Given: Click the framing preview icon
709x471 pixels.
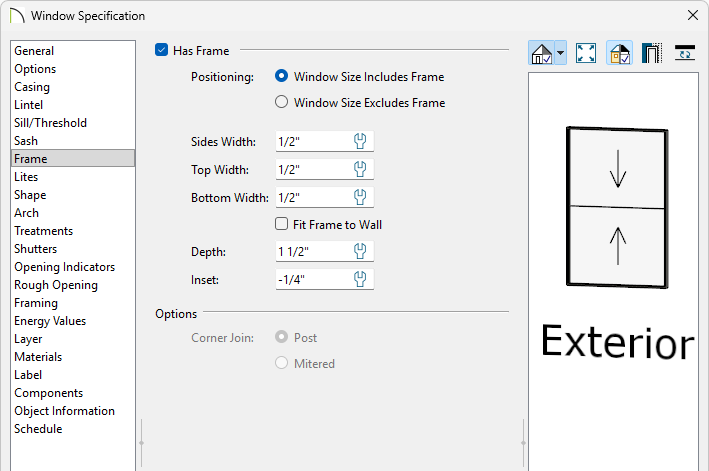Looking at the screenshot, I should point(652,53).
